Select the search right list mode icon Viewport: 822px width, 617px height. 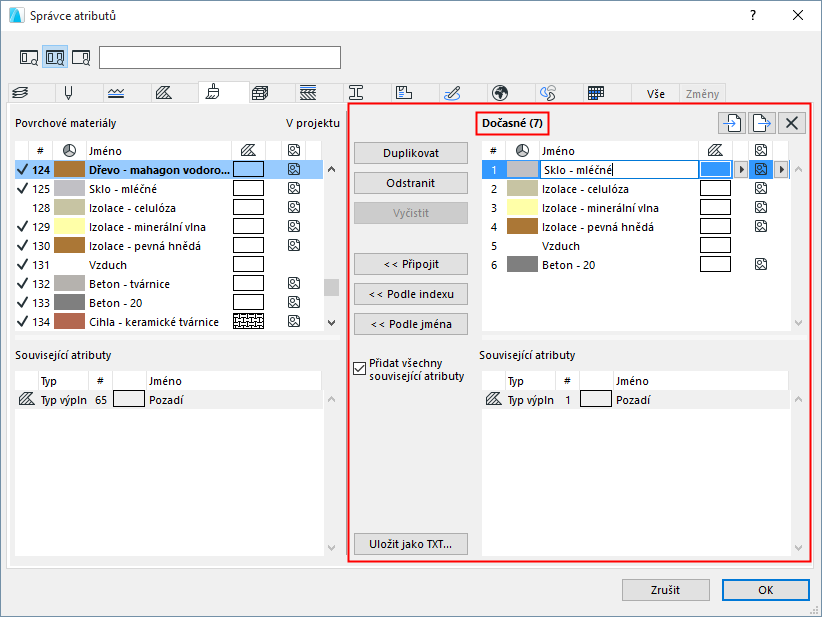[81, 57]
